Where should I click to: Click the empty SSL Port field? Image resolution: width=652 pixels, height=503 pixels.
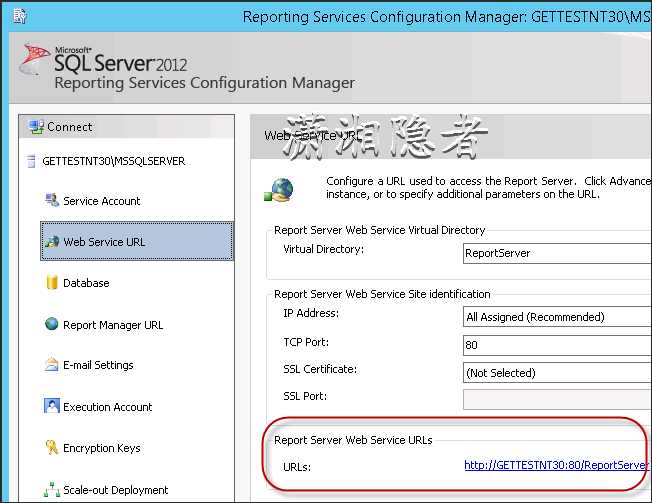click(557, 399)
